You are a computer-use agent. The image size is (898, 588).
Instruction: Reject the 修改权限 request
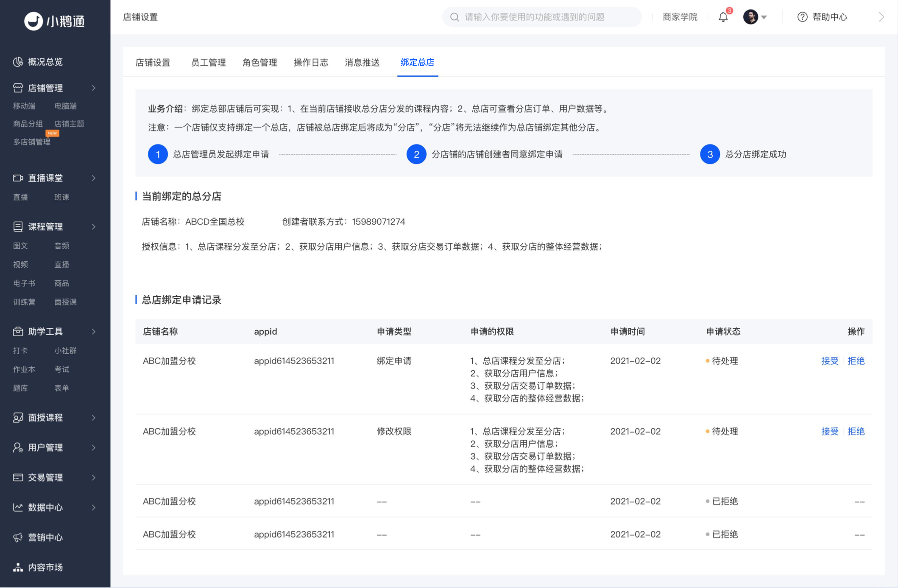pyautogui.click(x=856, y=431)
